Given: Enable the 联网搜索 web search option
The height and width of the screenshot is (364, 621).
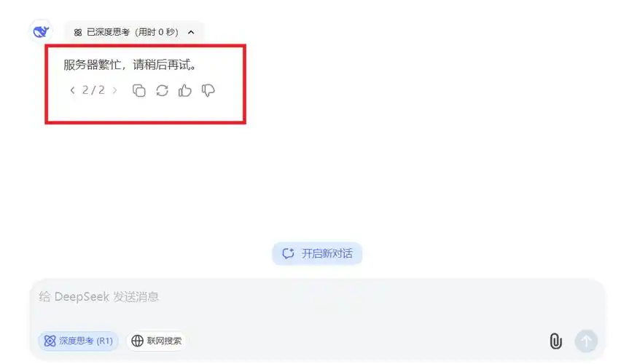Looking at the screenshot, I should (x=157, y=341).
